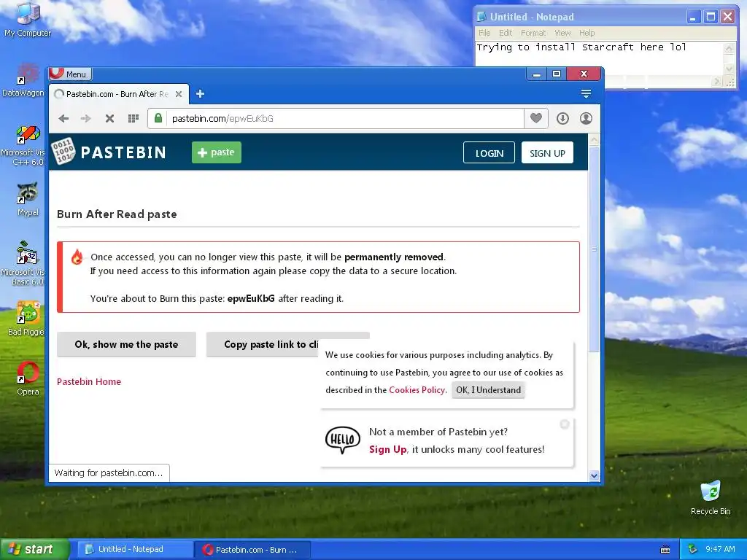Screen dimensions: 747x560
Task: Open Notepad Format menu
Action: (533, 33)
